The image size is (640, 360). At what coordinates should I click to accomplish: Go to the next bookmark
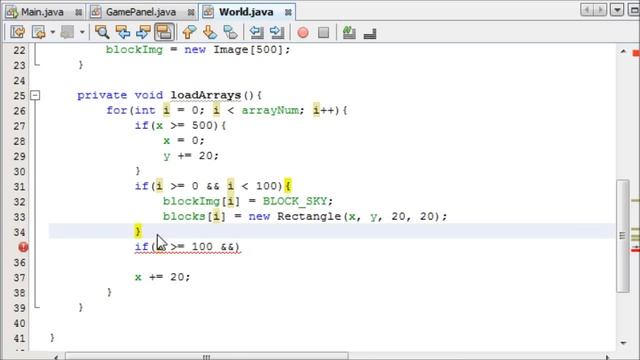210,32
